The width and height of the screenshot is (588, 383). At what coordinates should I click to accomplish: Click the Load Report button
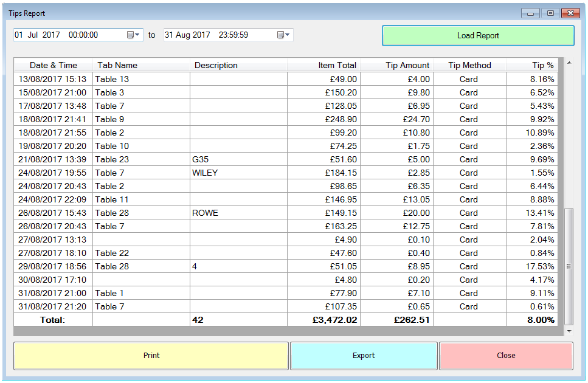(x=477, y=35)
